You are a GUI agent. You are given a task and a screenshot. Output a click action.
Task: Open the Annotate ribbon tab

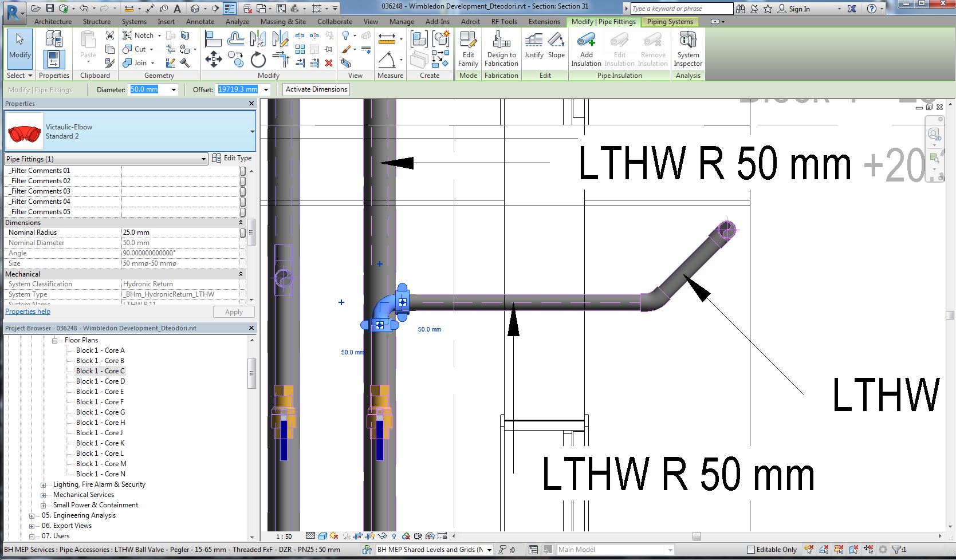click(x=200, y=22)
